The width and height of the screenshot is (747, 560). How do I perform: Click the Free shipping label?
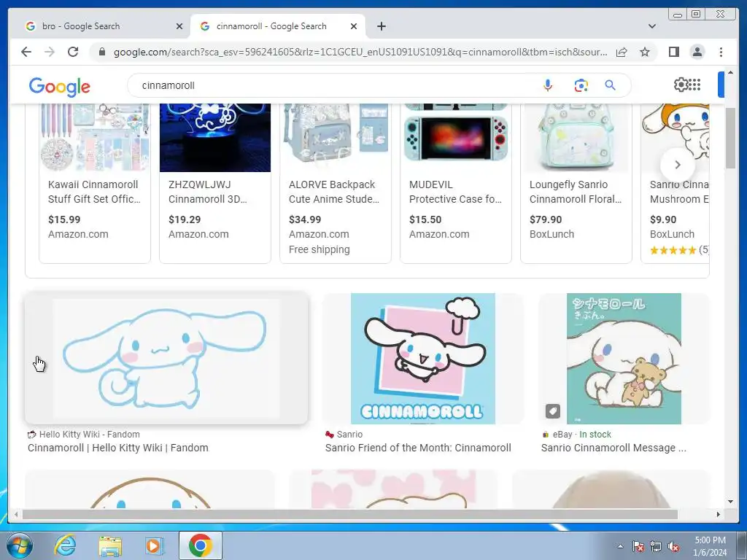(320, 249)
